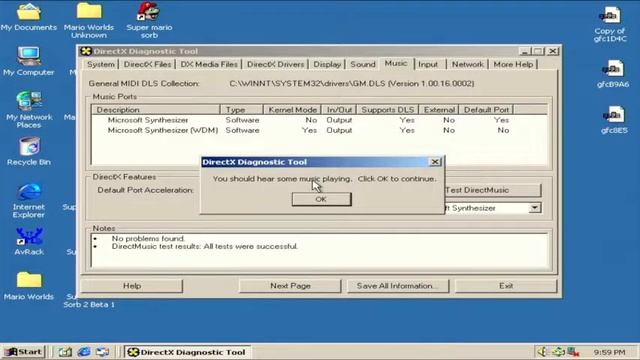This screenshot has height=360, width=640.
Task: Click the Show Desktop quick launch icon
Action: [x=64, y=352]
